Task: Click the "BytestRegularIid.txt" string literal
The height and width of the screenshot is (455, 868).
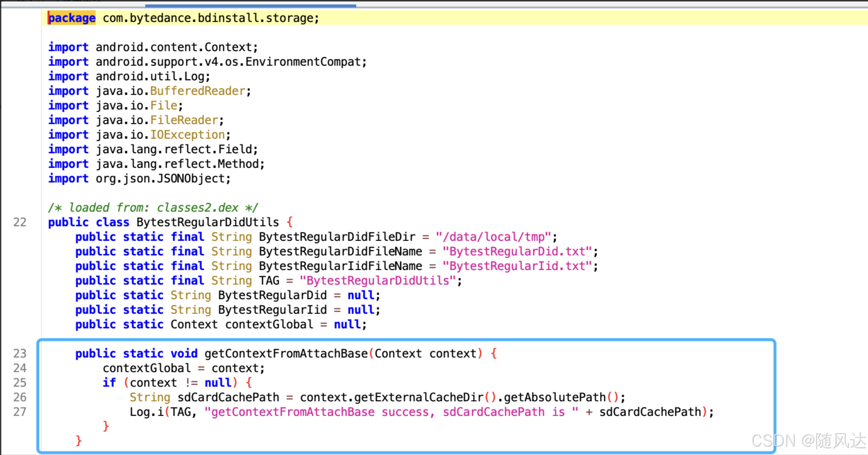Action: (x=517, y=266)
